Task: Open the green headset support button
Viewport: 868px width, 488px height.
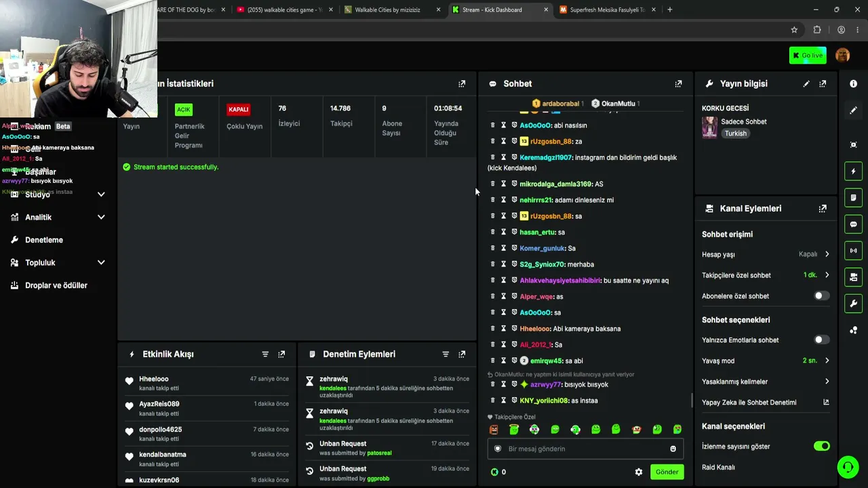Action: pyautogui.click(x=848, y=467)
